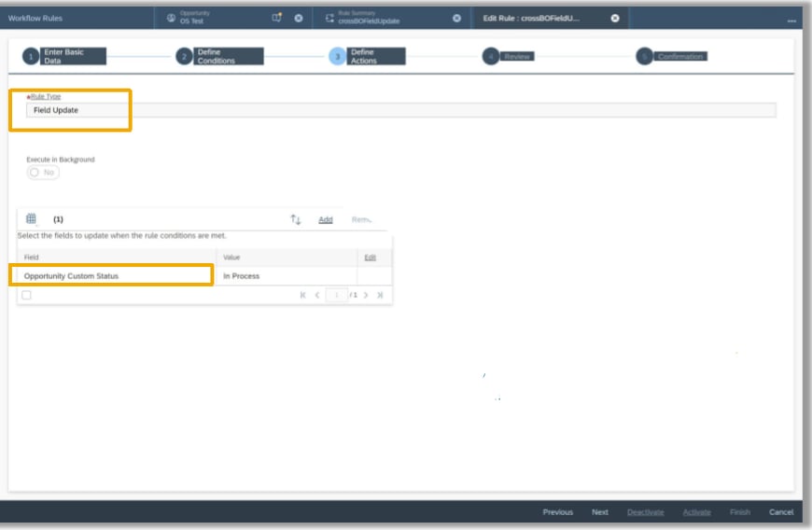Screen dimensions: 812x530
Task: Click the Previous button in footer
Action: pos(558,512)
